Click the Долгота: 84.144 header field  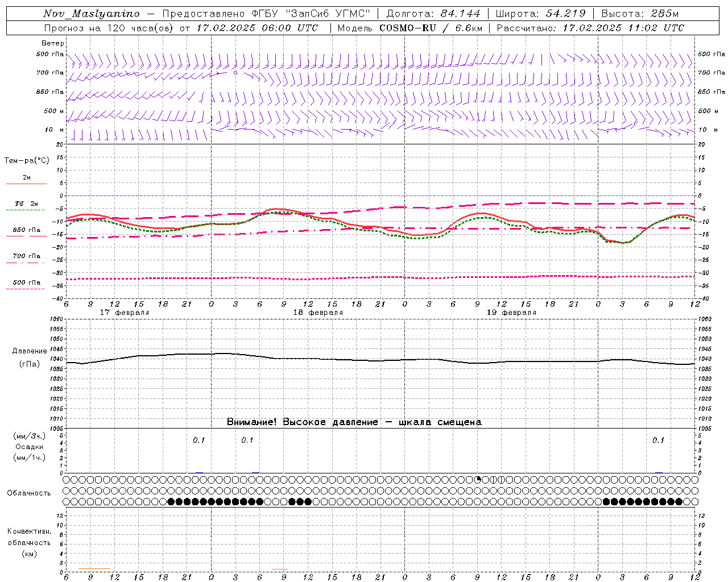click(x=433, y=14)
